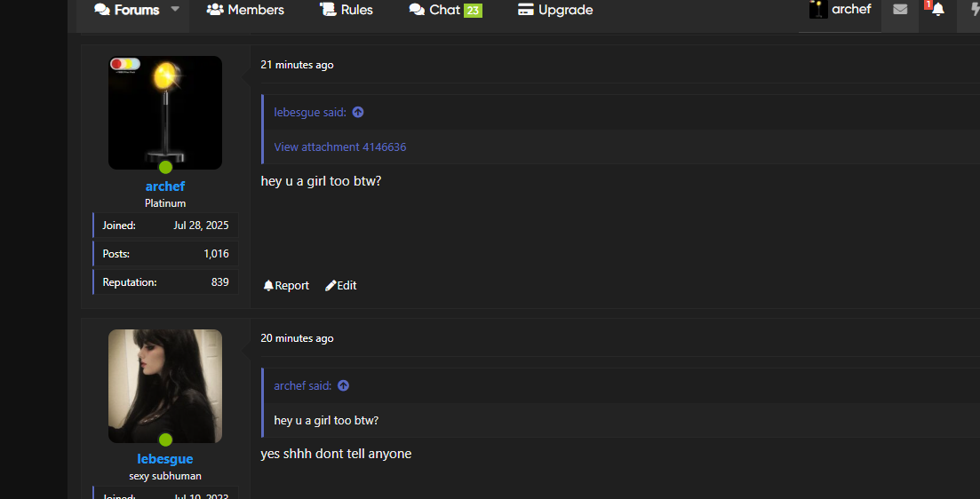The image size is (980, 499).
Task: Open the Members page
Action: (x=245, y=10)
